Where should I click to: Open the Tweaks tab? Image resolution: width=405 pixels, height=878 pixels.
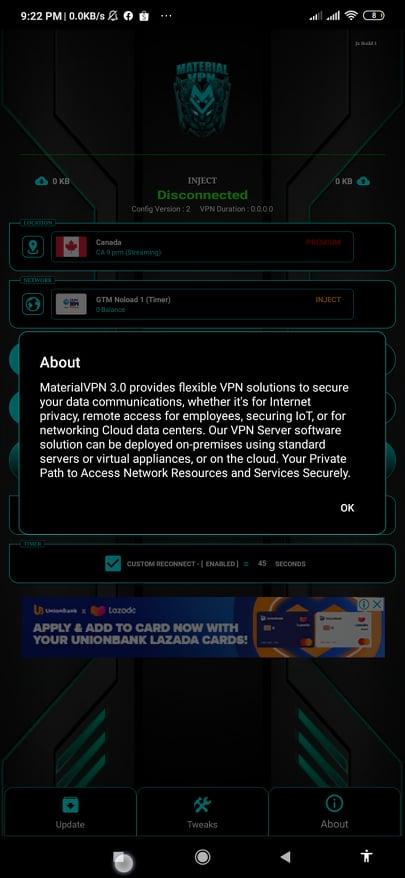click(202, 814)
